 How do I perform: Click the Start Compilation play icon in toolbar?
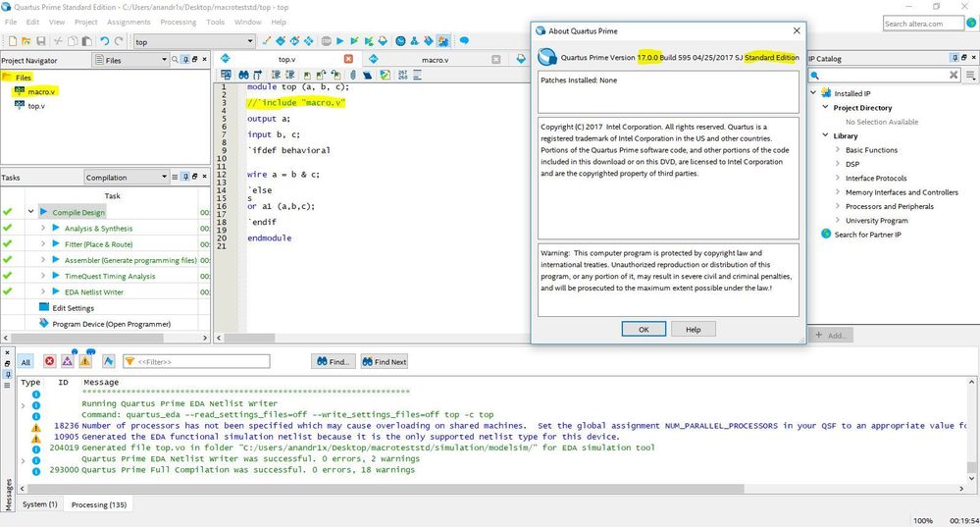tap(339, 41)
